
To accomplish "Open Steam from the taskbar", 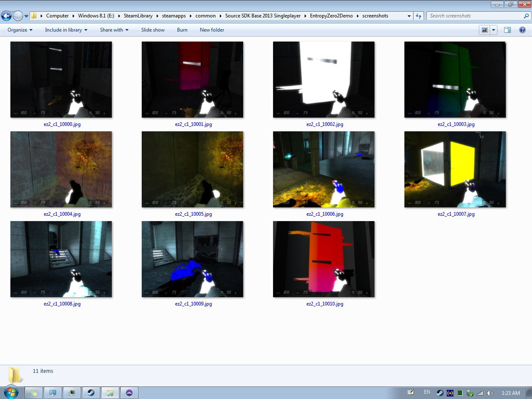I will (x=91, y=393).
